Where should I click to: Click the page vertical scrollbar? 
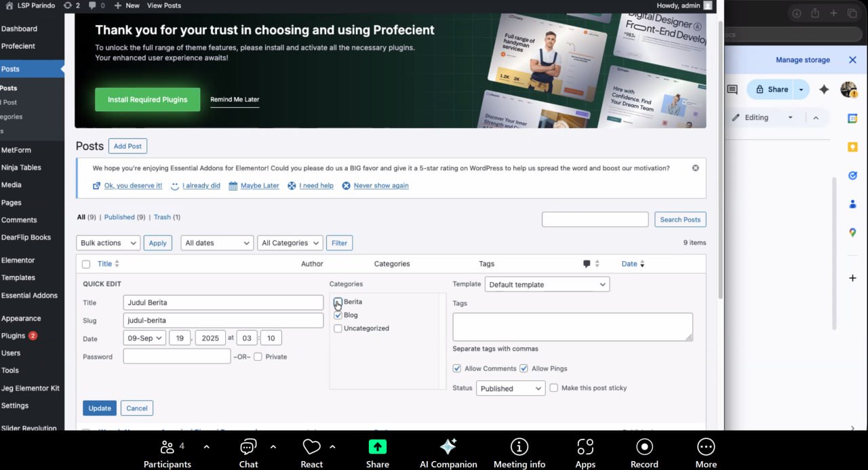pyautogui.click(x=720, y=163)
